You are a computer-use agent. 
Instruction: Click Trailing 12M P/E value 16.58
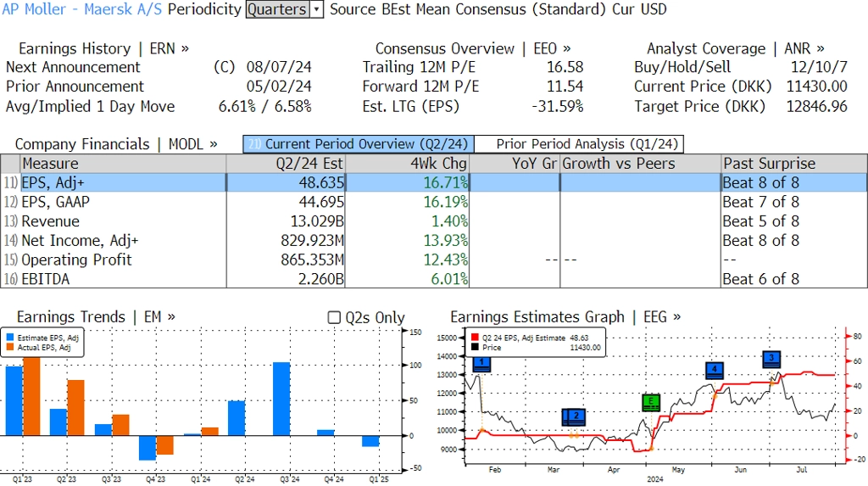coord(565,67)
